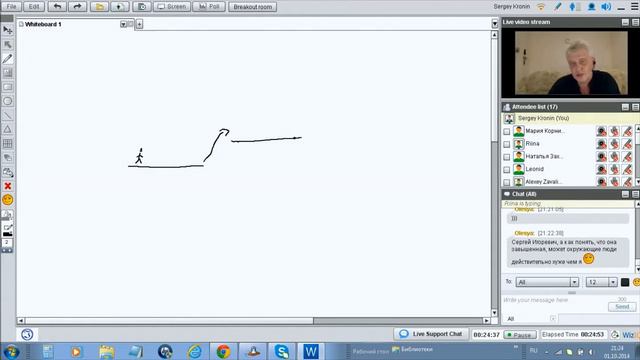Check the box next to Leonid
Image resolution: width=640 pixels, height=360 pixels.
pyautogui.click(x=507, y=169)
